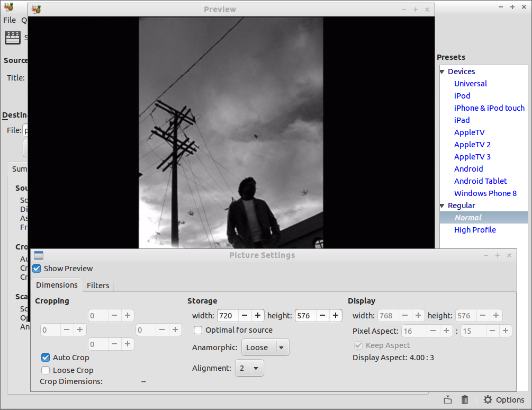Decrease Pixel Aspect 15 value

point(492,331)
